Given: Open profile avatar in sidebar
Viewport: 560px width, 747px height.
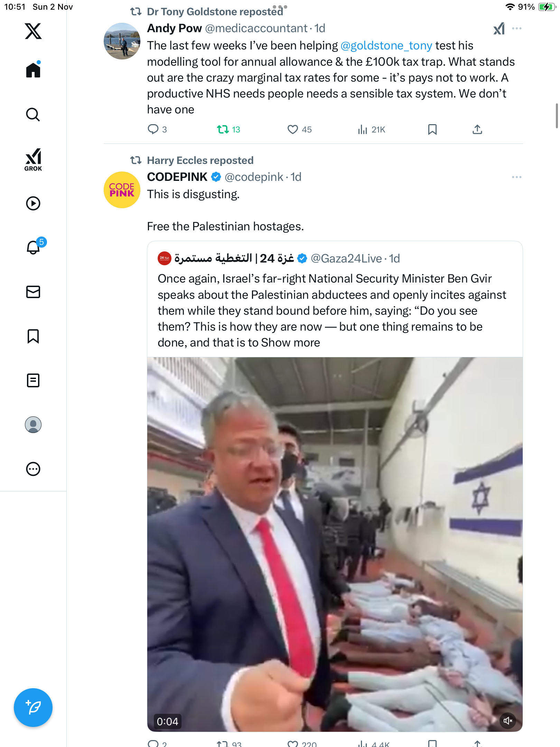Looking at the screenshot, I should coord(33,425).
